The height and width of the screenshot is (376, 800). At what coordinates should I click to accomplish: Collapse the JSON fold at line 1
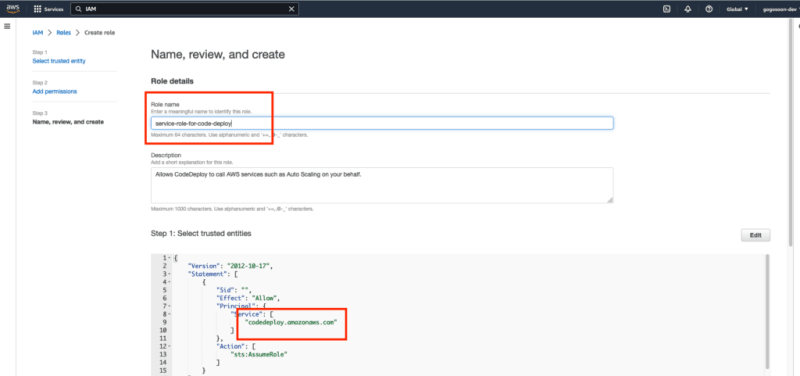tap(170, 258)
